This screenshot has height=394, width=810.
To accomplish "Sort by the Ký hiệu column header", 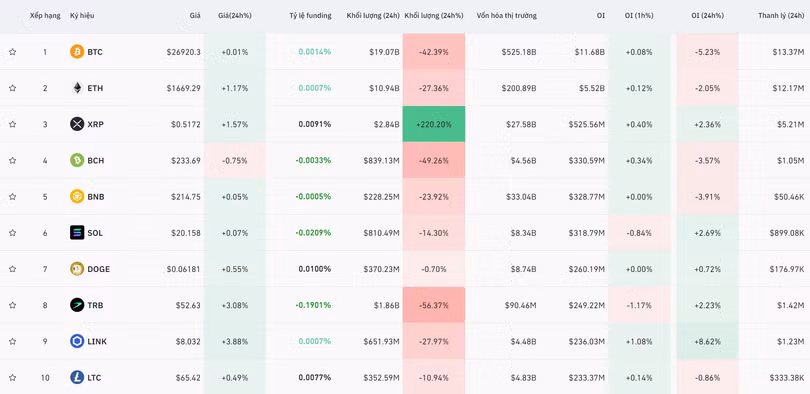I will point(82,15).
